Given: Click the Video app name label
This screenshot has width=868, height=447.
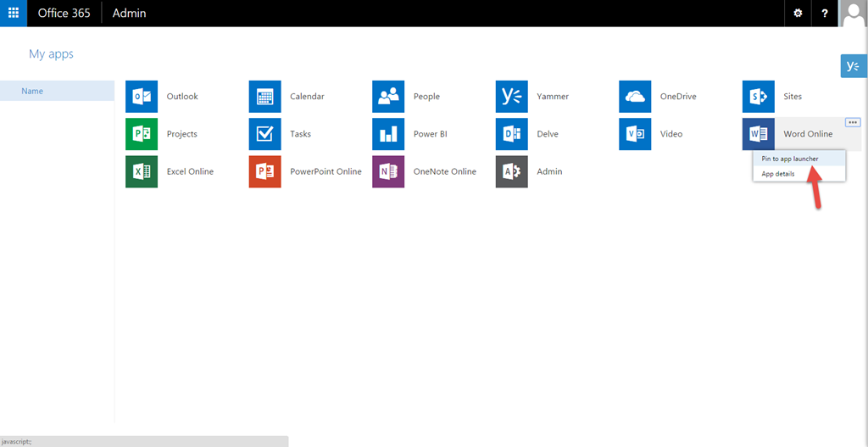Looking at the screenshot, I should click(671, 134).
